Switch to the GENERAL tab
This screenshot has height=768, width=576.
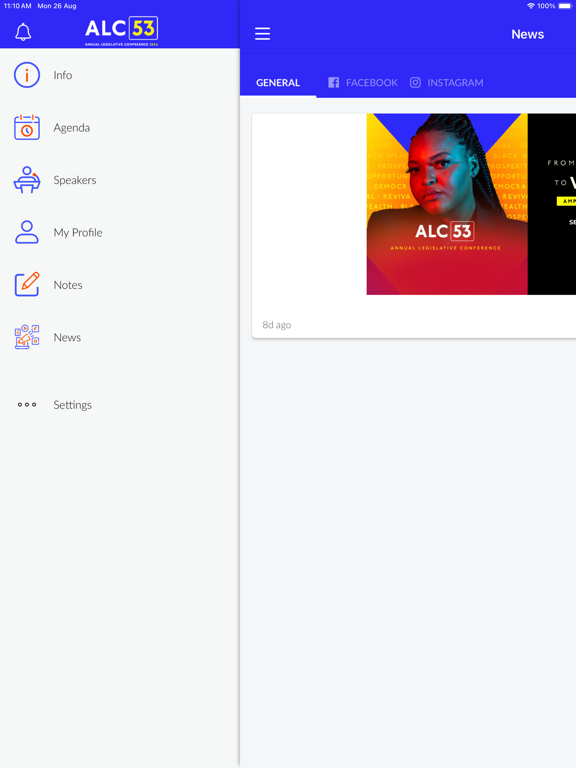278,83
